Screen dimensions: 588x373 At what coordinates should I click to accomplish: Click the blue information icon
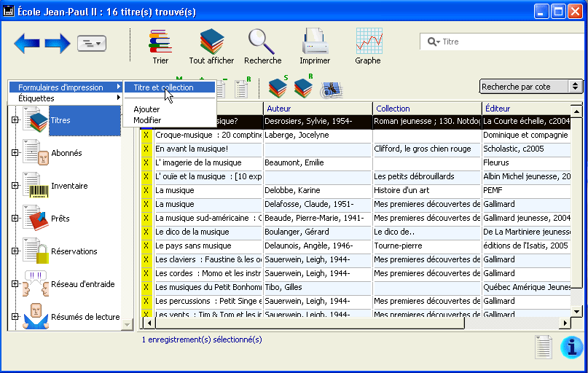coord(572,348)
